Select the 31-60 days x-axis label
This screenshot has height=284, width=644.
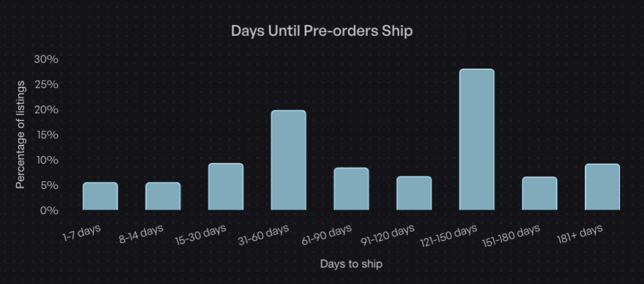tap(264, 235)
